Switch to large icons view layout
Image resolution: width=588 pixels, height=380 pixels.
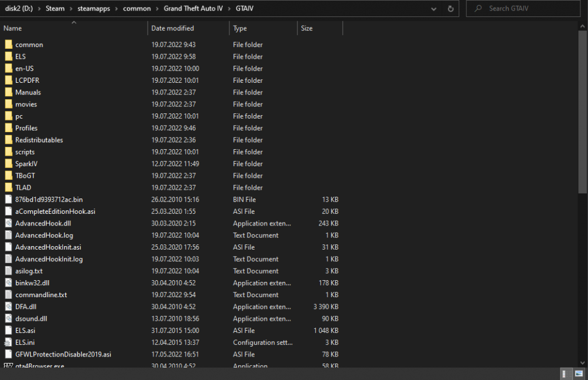(579, 374)
